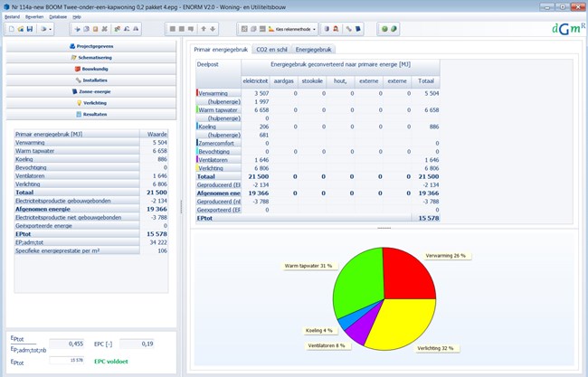Image resolution: width=588 pixels, height=377 pixels.
Task: Click the Open folder toolbar icon
Action: pyautogui.click(x=21, y=29)
